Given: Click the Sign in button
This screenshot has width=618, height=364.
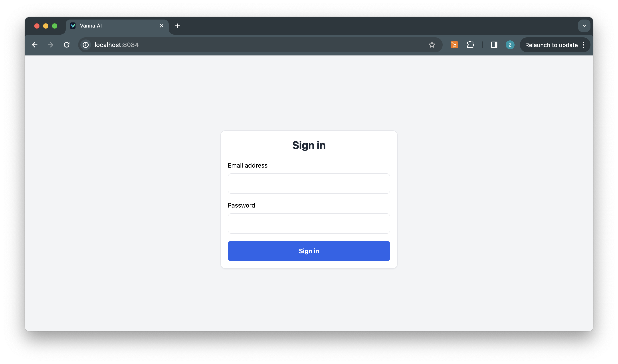Looking at the screenshot, I should pyautogui.click(x=309, y=251).
